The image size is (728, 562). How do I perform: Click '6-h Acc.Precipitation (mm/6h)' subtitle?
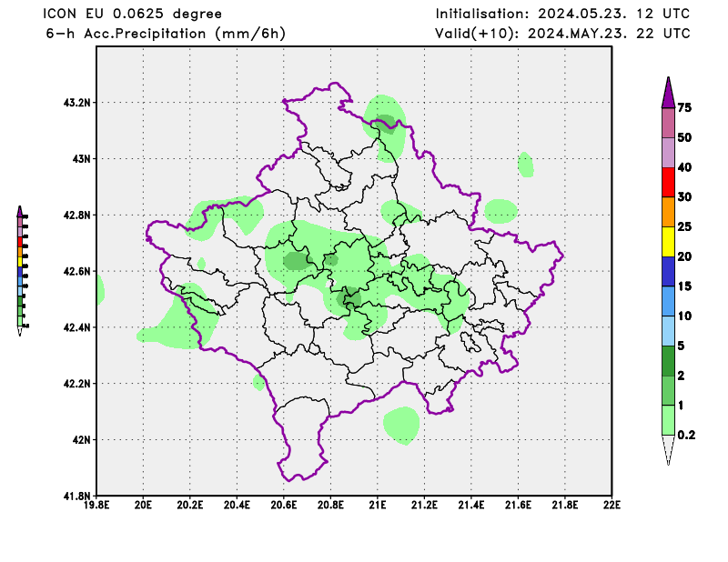(x=166, y=34)
